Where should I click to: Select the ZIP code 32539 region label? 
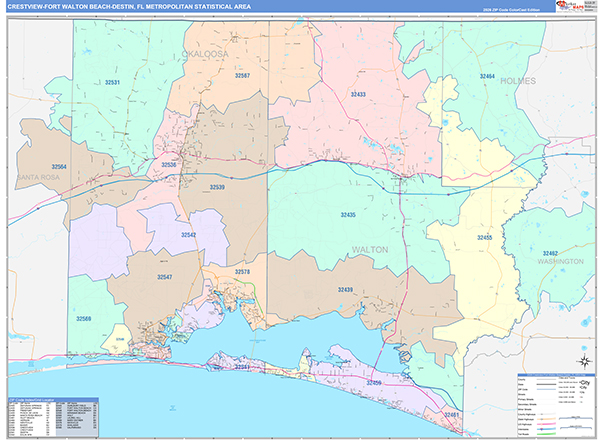click(x=217, y=187)
